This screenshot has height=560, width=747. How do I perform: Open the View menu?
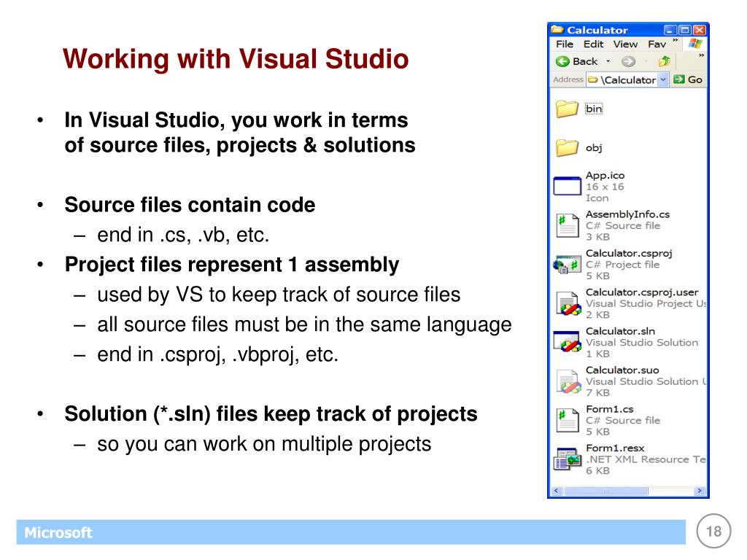625,44
